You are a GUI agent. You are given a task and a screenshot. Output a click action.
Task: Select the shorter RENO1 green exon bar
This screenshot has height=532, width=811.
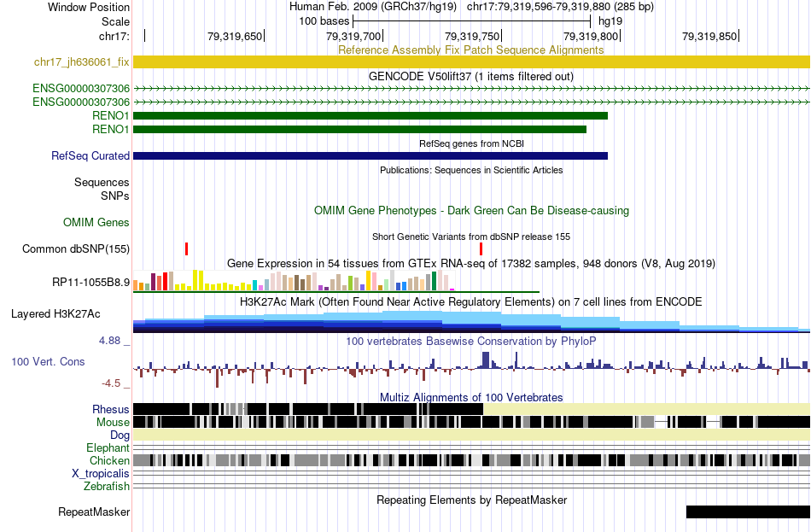point(360,129)
